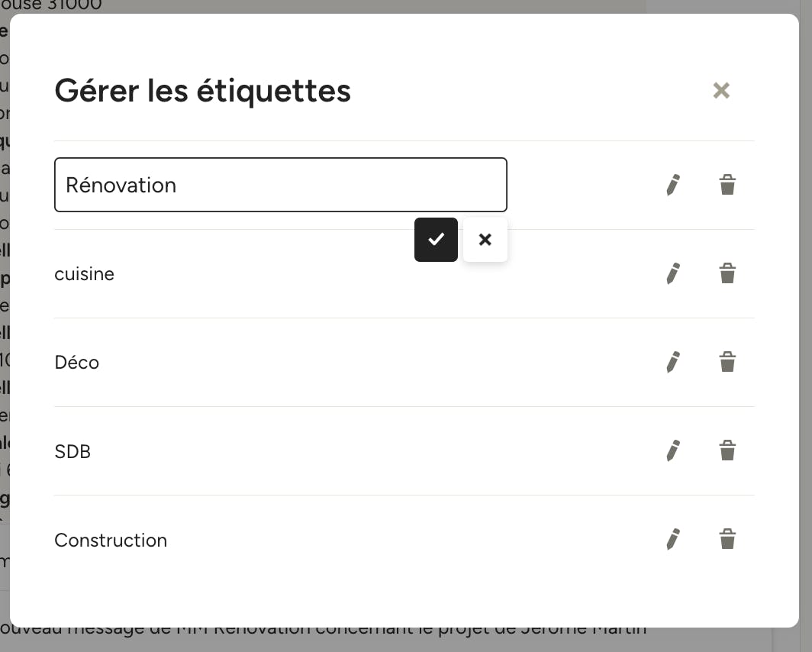Close the Gérer les étiquettes dialog
Screen dimensions: 812x652
click(x=721, y=91)
